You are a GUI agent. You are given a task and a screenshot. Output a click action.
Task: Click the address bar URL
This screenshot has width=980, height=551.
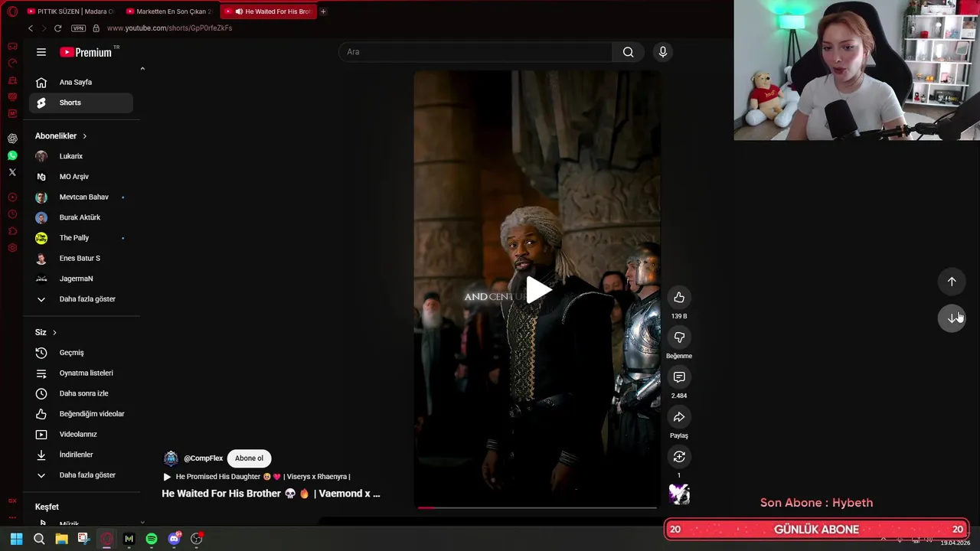(169, 28)
